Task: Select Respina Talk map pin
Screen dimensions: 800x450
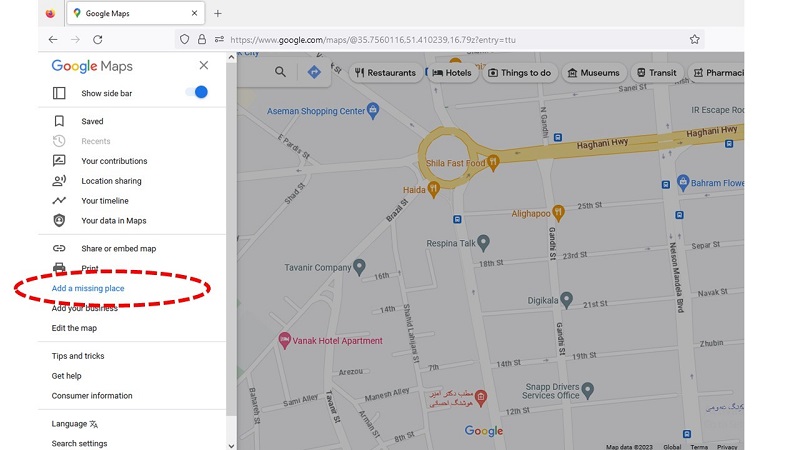Action: (x=483, y=243)
